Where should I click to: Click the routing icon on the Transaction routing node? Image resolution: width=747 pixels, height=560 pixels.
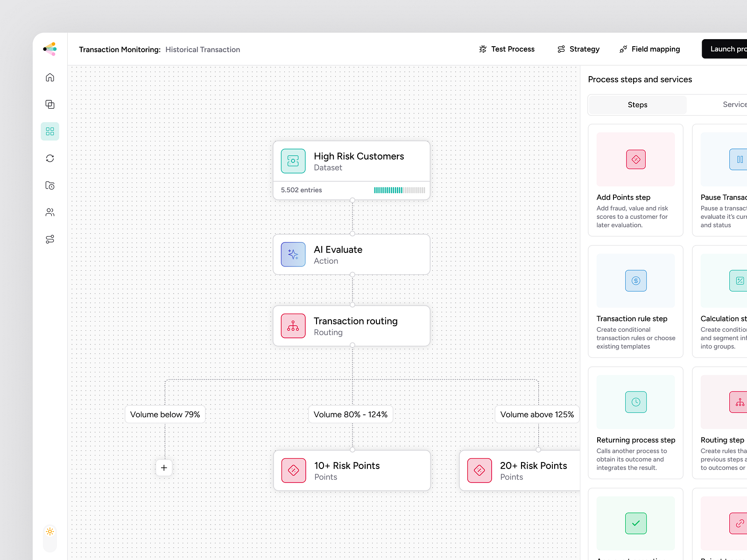point(293,326)
